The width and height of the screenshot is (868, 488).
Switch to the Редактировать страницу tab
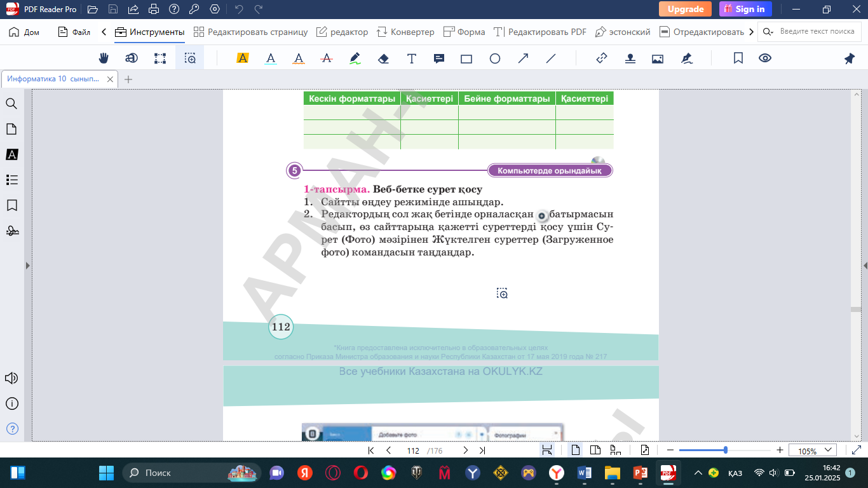(250, 32)
